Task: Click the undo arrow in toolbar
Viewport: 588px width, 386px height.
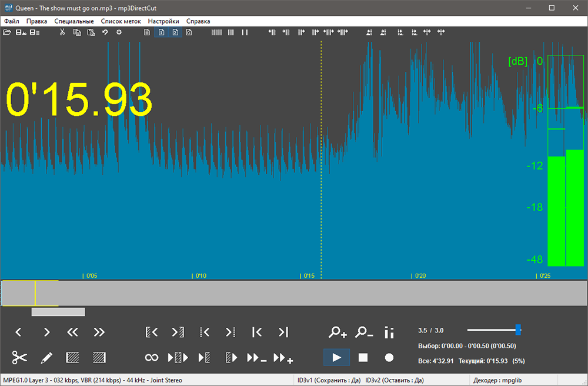Action: (105, 32)
